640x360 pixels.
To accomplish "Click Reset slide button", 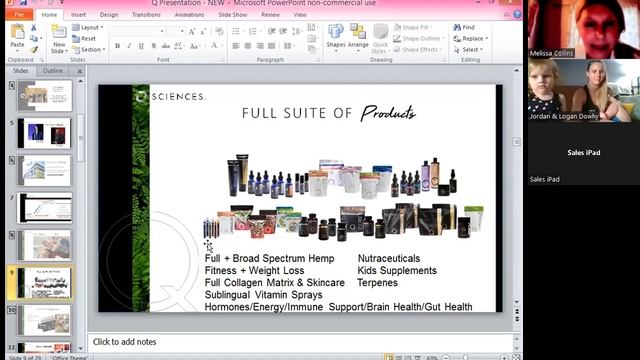I will pyautogui.click(x=84, y=38).
